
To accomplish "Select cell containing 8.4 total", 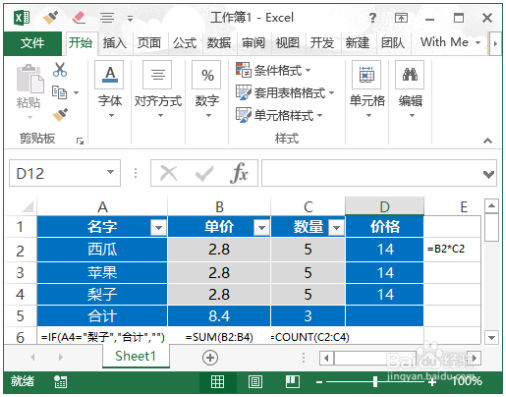I will pos(219,316).
